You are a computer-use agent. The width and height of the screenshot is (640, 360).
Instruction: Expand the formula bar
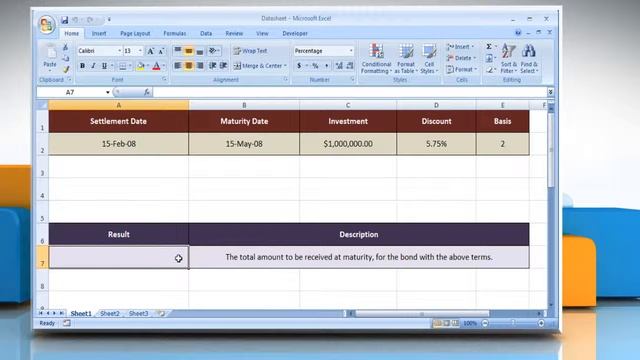click(551, 92)
